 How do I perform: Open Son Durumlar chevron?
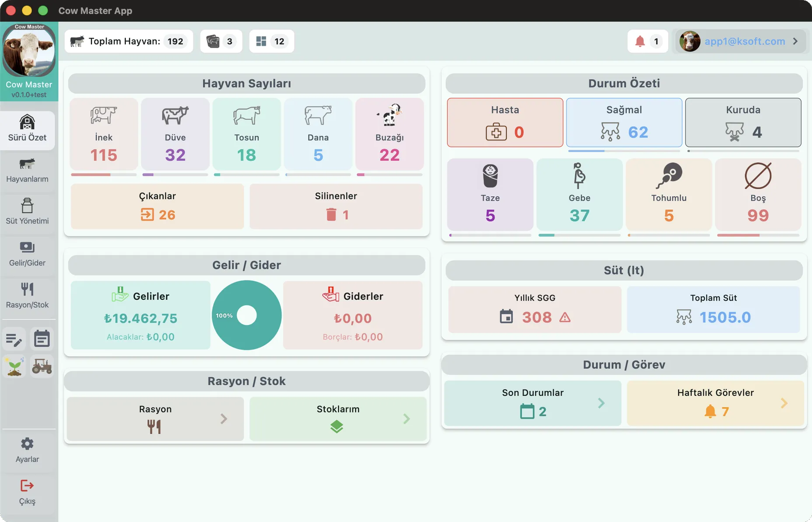tap(601, 403)
